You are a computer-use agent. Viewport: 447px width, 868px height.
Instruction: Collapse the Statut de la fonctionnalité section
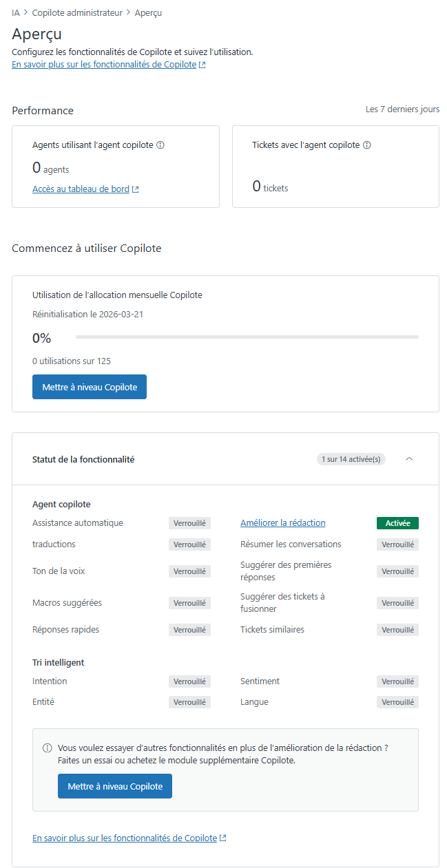pyautogui.click(x=409, y=459)
